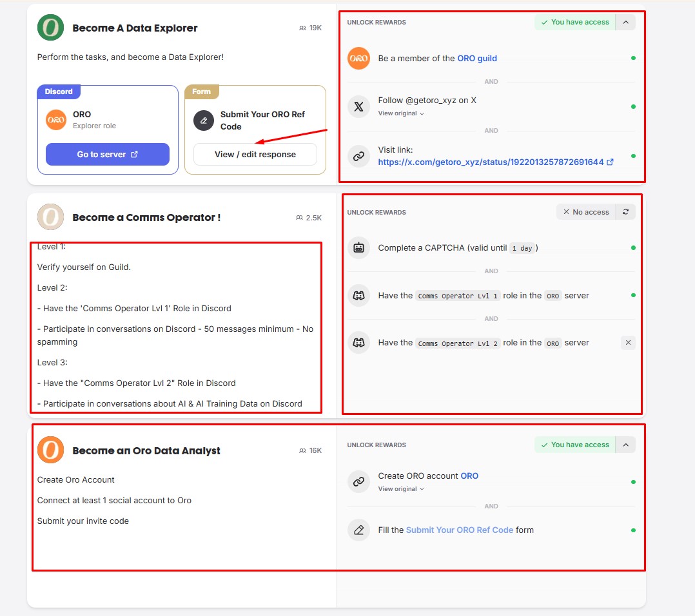Click the link icon beside Visit link
Viewport: 695px width, 616px height.
[x=358, y=156]
